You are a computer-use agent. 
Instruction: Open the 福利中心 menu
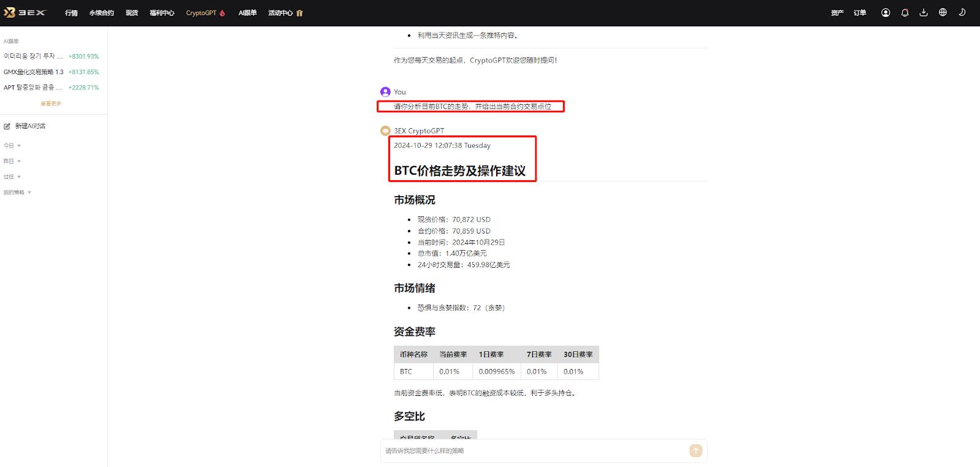pos(162,13)
